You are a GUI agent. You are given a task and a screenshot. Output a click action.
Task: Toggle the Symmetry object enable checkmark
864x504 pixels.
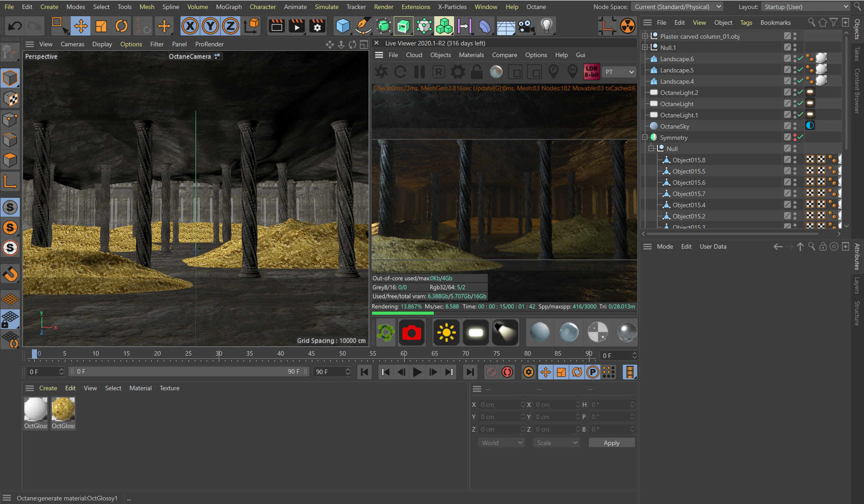800,137
